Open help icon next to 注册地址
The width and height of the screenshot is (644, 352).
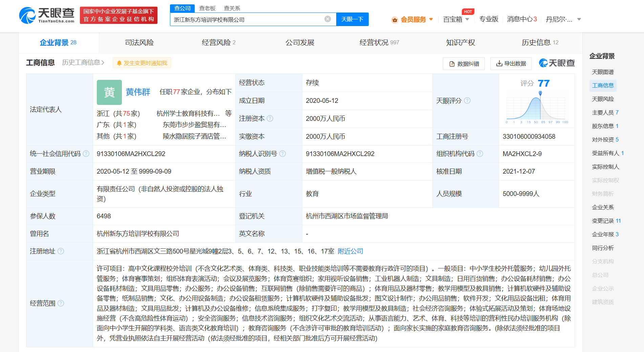[x=61, y=251]
